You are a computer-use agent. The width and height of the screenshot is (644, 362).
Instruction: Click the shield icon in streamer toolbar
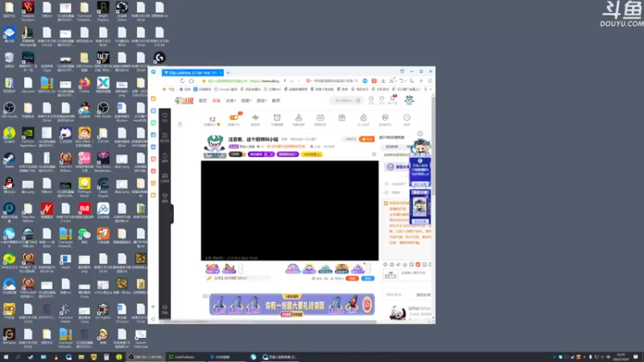point(386,117)
